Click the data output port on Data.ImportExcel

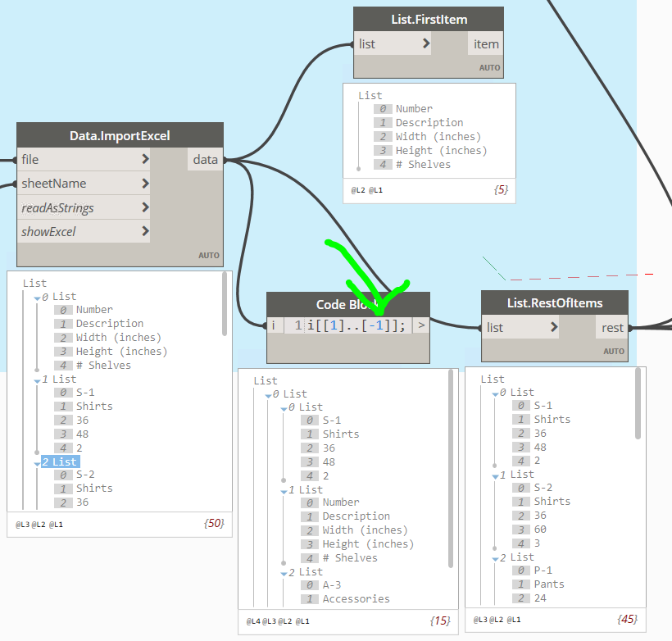[x=205, y=159]
